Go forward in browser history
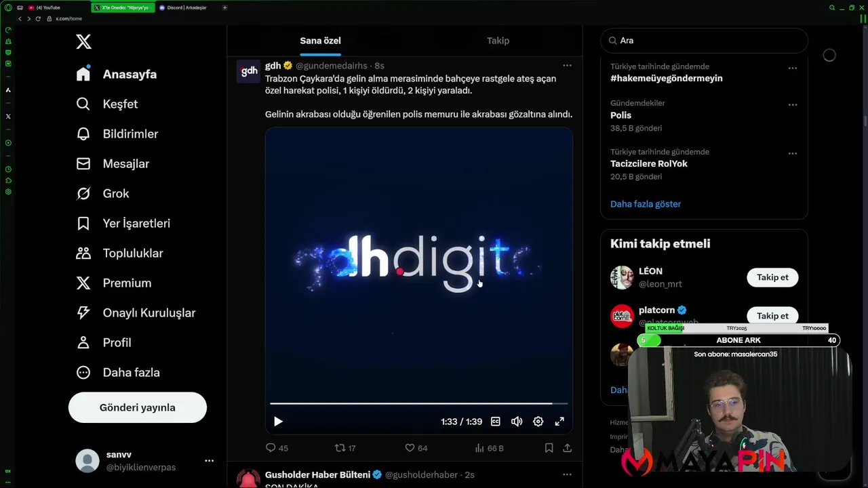 28,18
